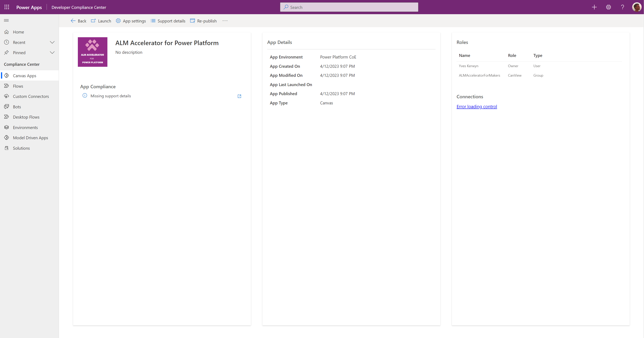
Task: Open the Solutions section
Action: 21,148
